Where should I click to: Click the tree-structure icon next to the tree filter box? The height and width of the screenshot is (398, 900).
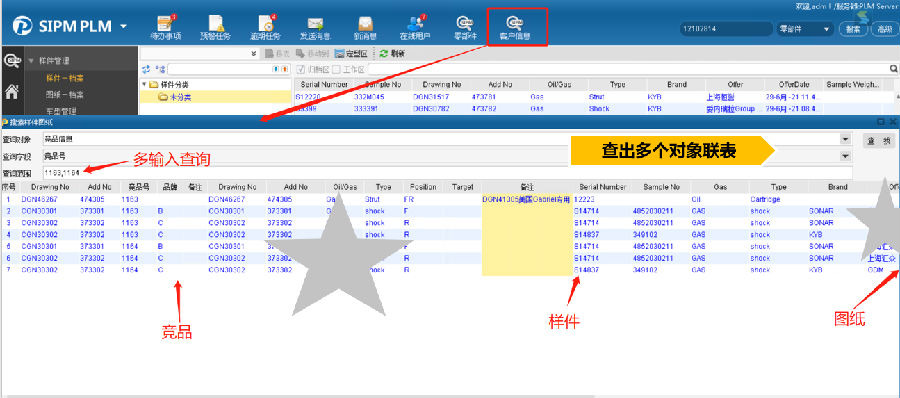pyautogui.click(x=161, y=69)
